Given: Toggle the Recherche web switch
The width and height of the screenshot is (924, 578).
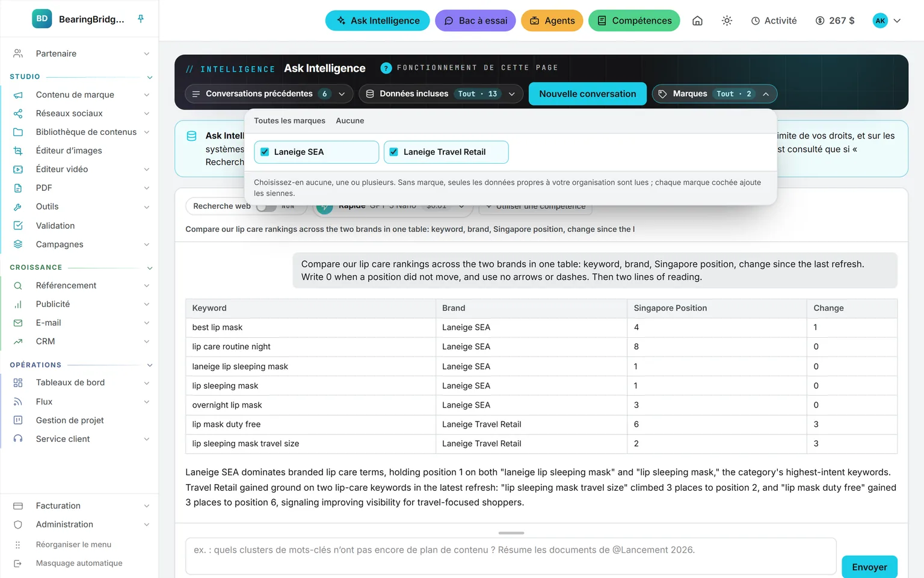Looking at the screenshot, I should (266, 207).
